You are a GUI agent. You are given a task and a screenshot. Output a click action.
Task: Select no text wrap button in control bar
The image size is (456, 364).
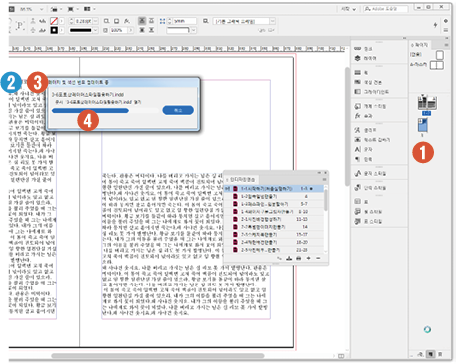(x=142, y=21)
